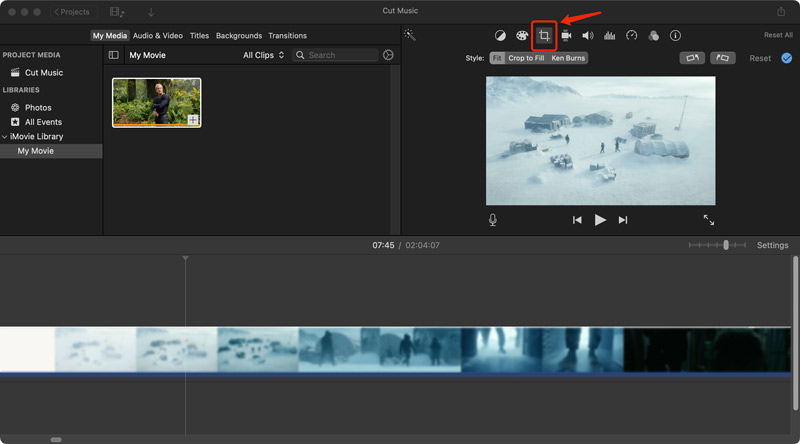Select the Crop to Fill style
This screenshot has height=444, width=800.
pyautogui.click(x=526, y=58)
